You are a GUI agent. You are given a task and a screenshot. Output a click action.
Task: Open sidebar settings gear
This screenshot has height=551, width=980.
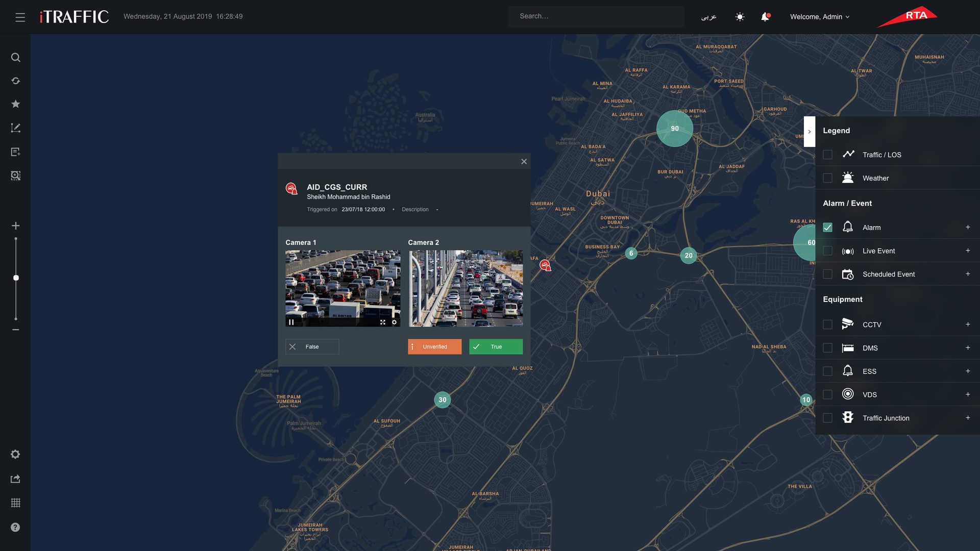(15, 454)
